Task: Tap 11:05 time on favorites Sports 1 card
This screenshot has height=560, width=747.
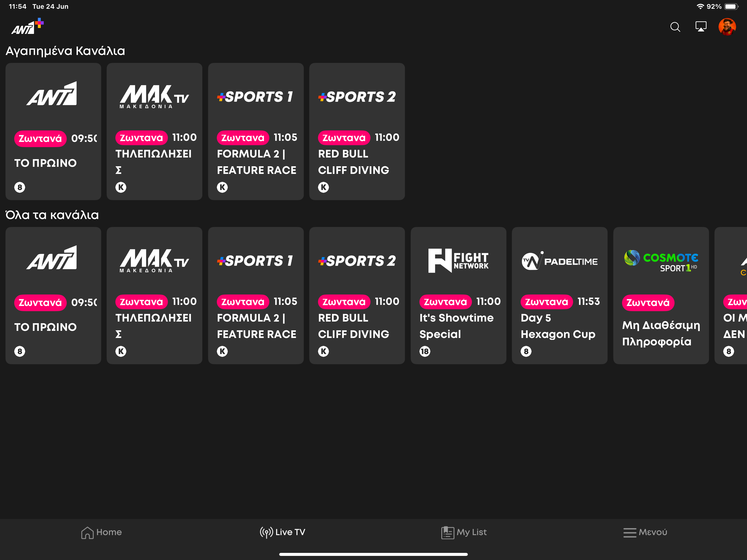Action: coord(285,137)
